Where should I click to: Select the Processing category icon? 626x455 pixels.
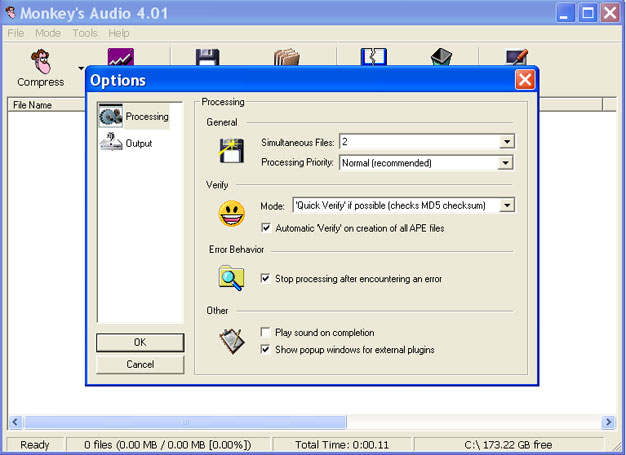point(111,116)
